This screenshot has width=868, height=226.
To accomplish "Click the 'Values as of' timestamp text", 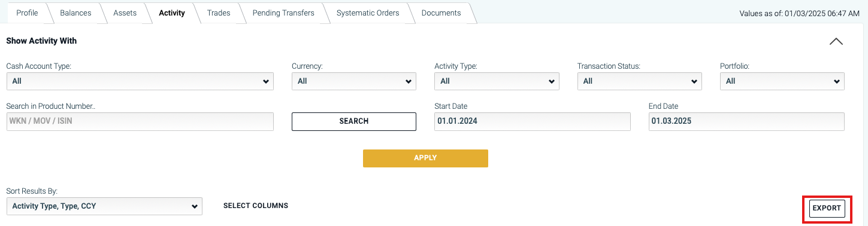I will [x=800, y=13].
